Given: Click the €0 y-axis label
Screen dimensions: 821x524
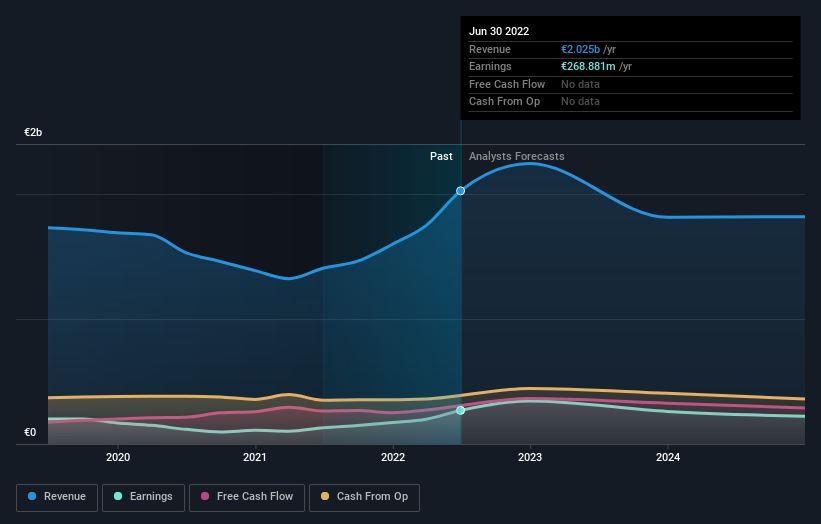Looking at the screenshot, I should click(x=30, y=432).
